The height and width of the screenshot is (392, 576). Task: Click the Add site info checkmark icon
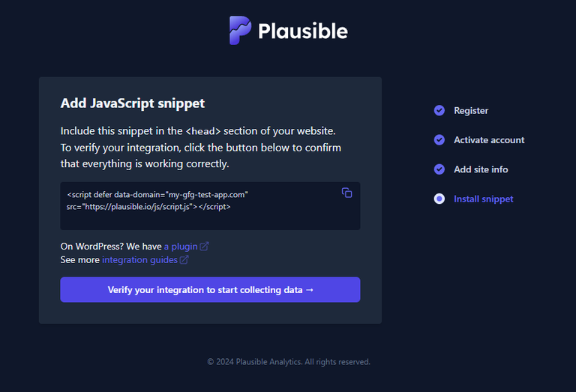click(x=439, y=169)
